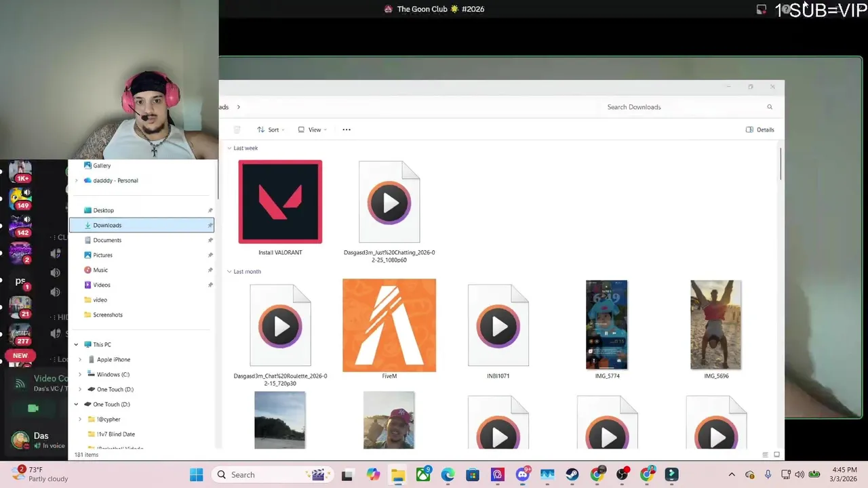The height and width of the screenshot is (488, 868).
Task: Expand the dadddy - Personal OneDrive node
Action: pyautogui.click(x=77, y=180)
